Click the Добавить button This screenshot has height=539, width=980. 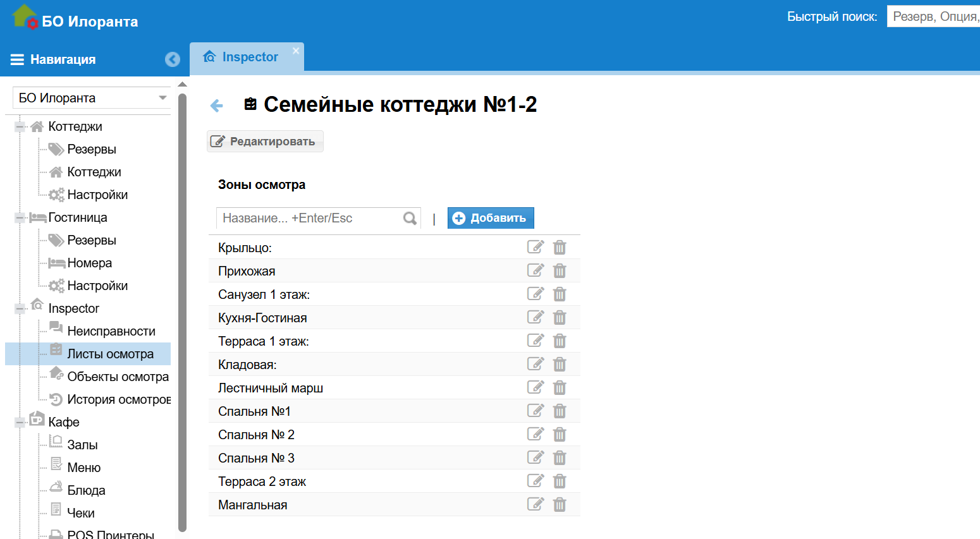pyautogui.click(x=491, y=217)
